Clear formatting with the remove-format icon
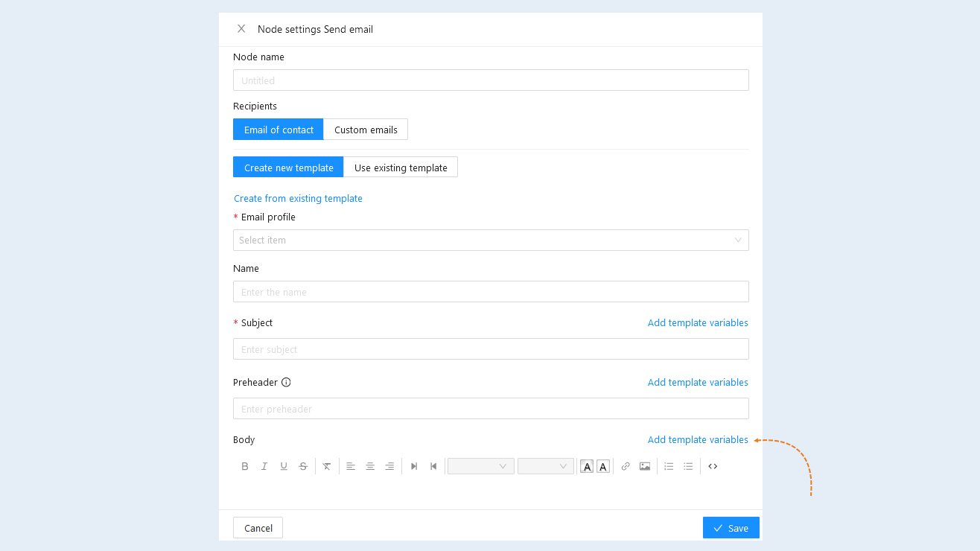 [327, 466]
